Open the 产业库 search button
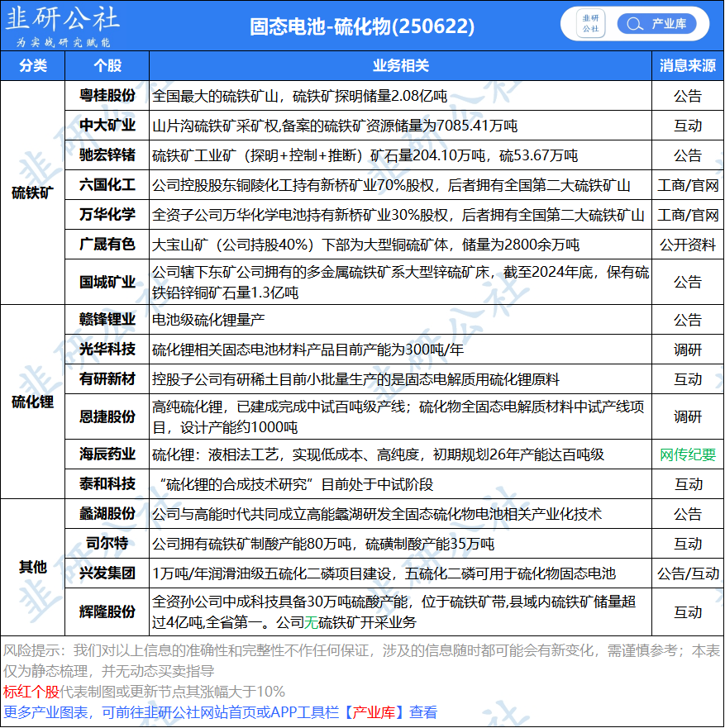This screenshot has width=725, height=728. pos(656,24)
